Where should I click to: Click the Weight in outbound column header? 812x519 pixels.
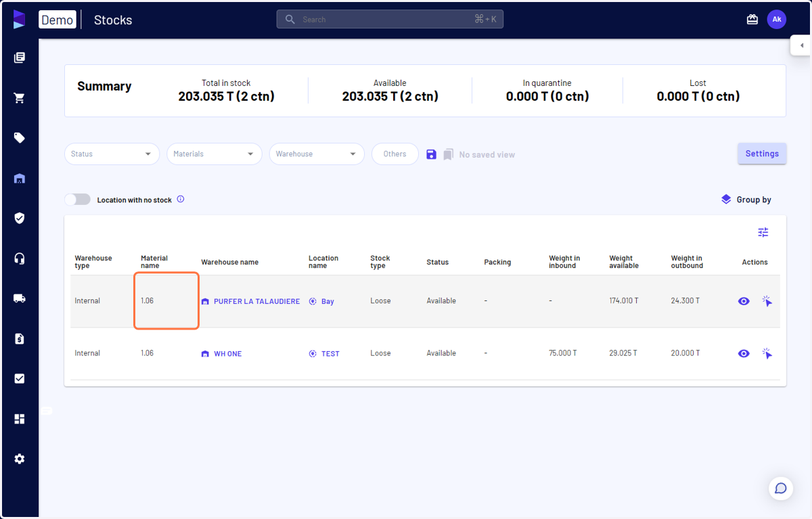tap(687, 262)
